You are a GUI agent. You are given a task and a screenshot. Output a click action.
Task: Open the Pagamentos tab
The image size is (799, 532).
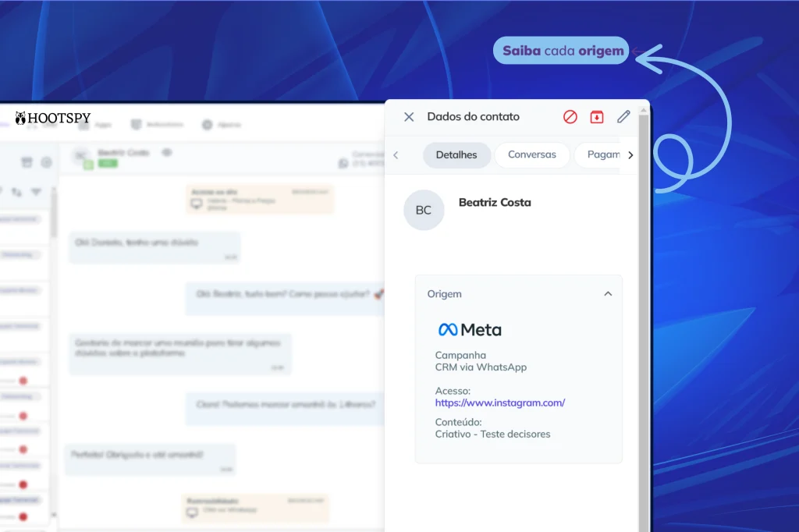point(602,155)
